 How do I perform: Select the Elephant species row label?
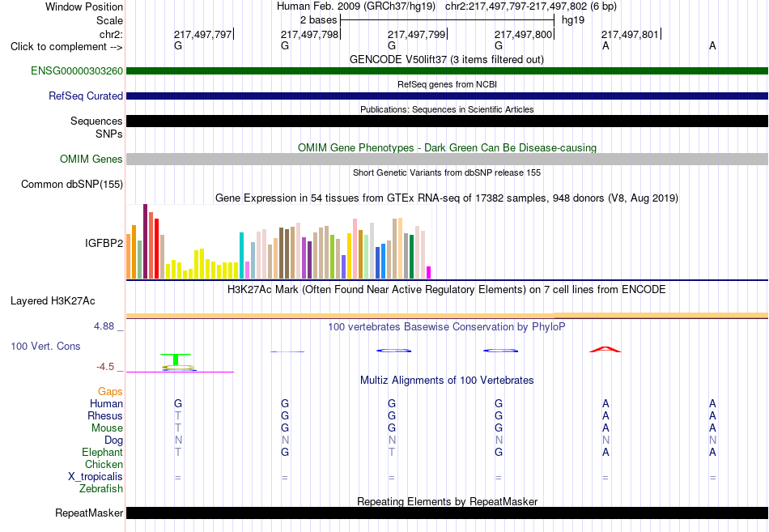click(103, 452)
